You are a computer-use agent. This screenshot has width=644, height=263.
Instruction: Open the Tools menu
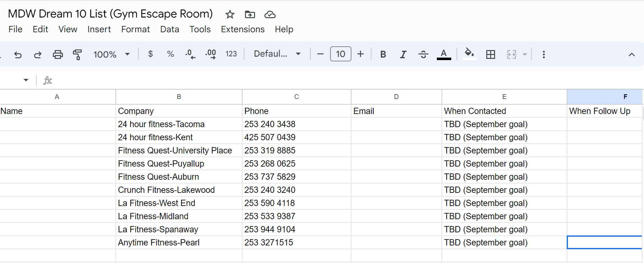[x=200, y=29]
